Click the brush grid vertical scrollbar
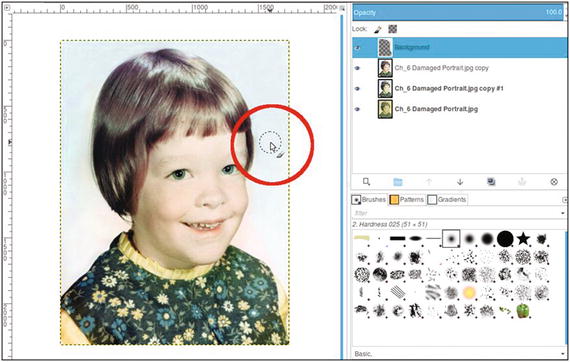Screen dimensions: 570x362 point(566,287)
